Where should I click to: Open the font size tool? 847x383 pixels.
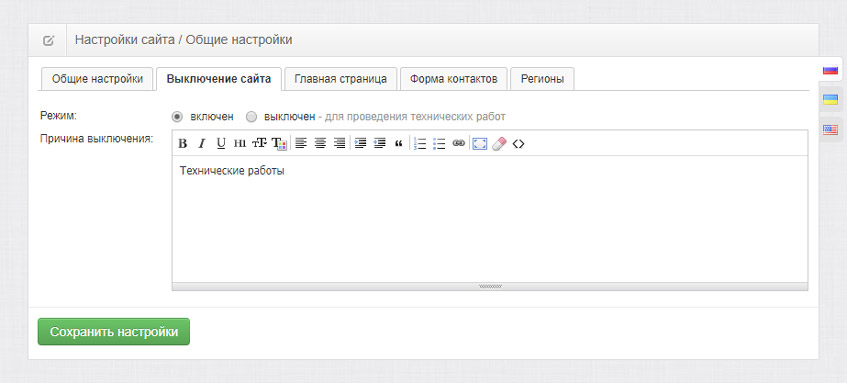[259, 143]
